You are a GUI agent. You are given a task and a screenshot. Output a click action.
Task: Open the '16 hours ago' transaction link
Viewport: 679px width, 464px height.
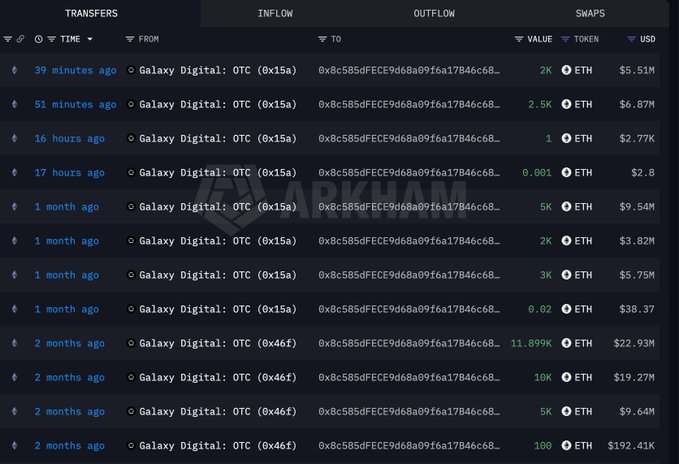click(x=69, y=139)
